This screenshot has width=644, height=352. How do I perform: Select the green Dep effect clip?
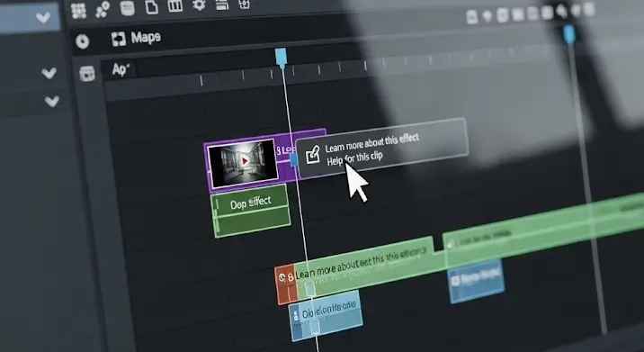(251, 210)
